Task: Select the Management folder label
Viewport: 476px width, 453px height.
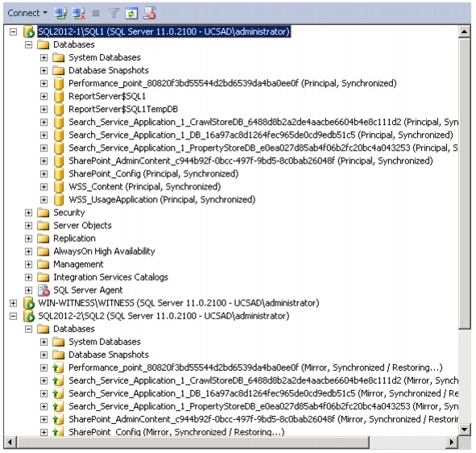Action: (x=78, y=264)
